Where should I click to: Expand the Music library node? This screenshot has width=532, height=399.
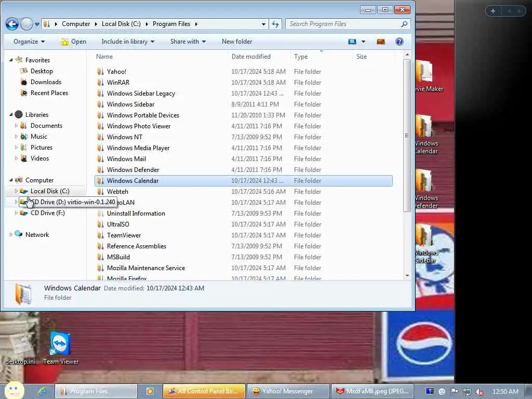(x=16, y=137)
